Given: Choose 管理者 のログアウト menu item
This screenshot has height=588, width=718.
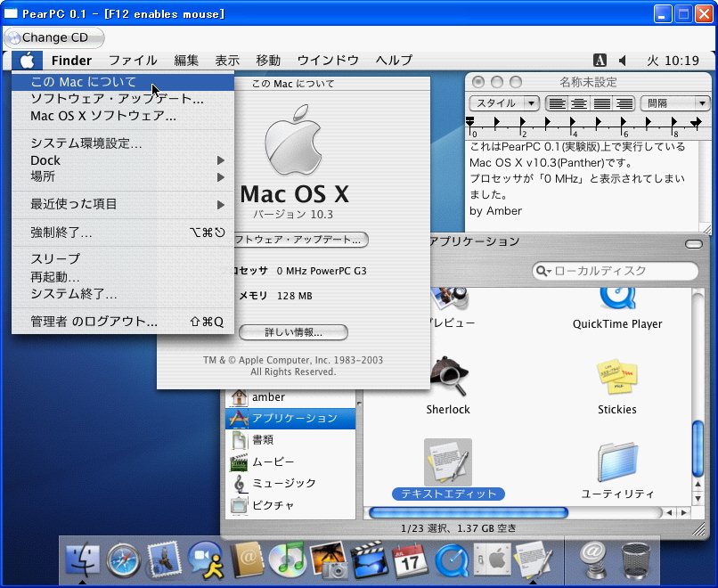Looking at the screenshot, I should 123,322.
